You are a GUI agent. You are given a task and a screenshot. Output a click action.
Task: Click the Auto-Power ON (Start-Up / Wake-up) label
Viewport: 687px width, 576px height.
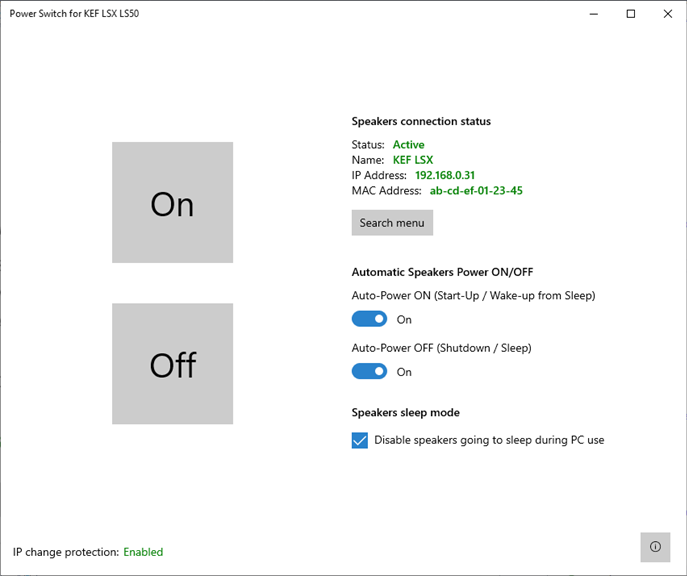point(473,296)
